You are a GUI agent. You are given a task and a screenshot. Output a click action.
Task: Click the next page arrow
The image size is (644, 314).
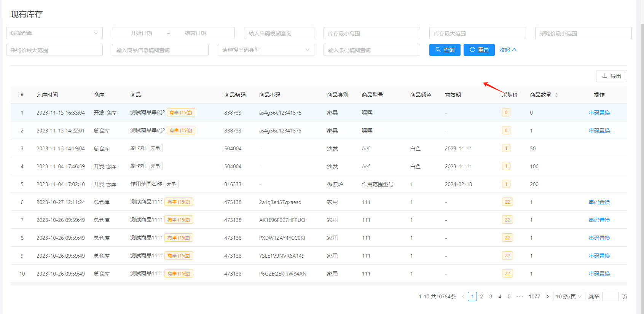[548, 296]
